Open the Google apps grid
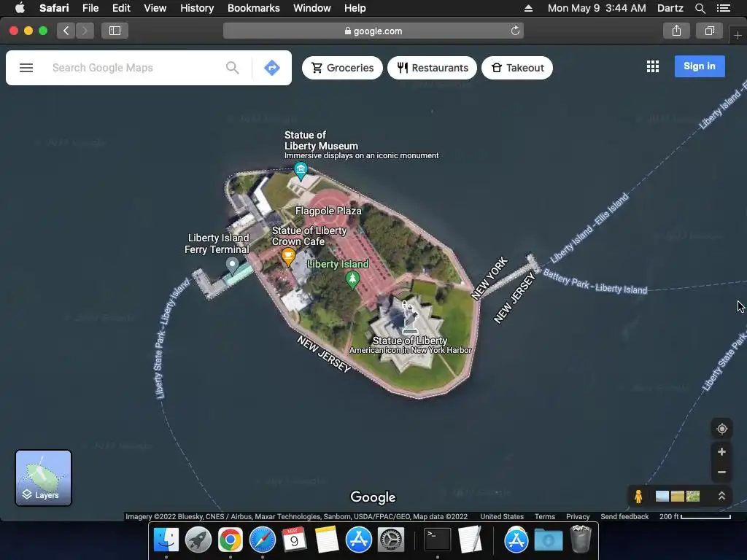 (653, 66)
